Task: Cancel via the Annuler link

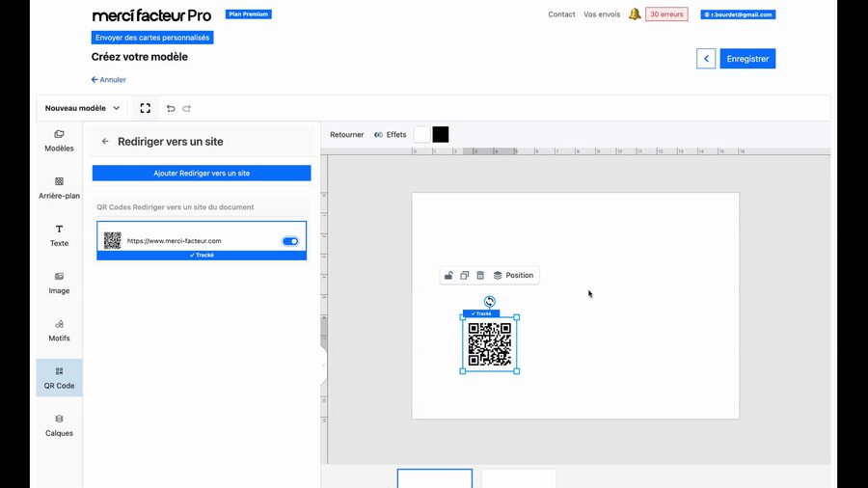Action: tap(108, 80)
